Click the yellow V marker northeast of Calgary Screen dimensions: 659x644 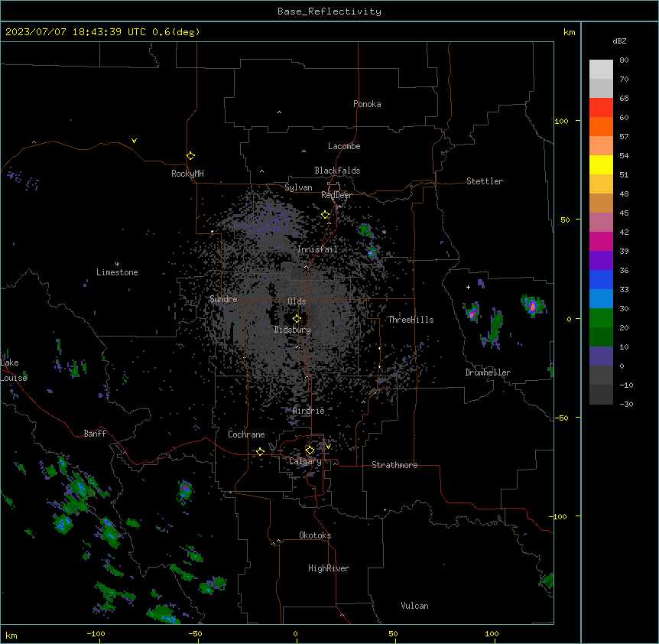click(x=328, y=447)
